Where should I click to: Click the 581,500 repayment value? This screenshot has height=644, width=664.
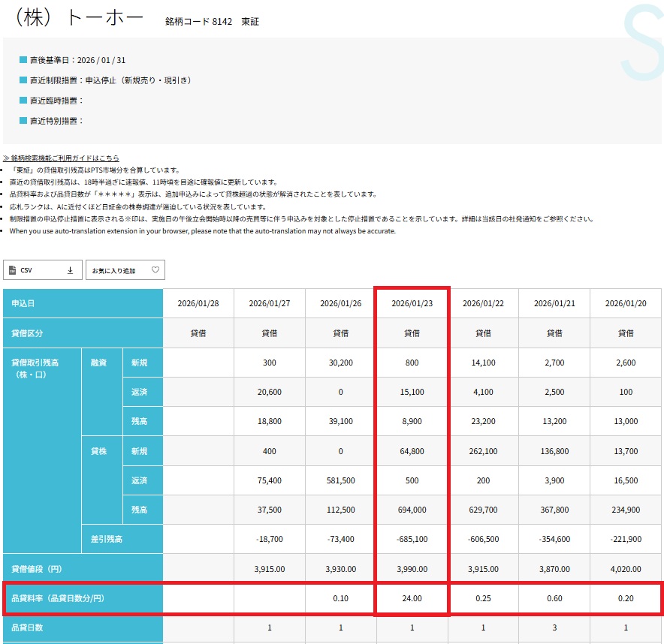coord(341,480)
